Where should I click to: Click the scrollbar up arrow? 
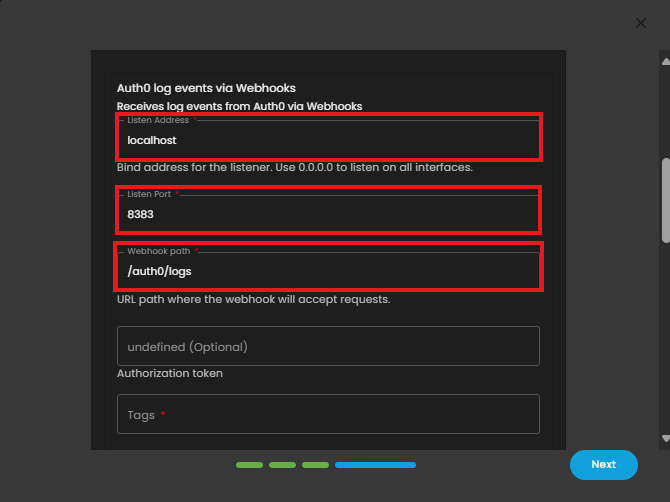tap(666, 62)
